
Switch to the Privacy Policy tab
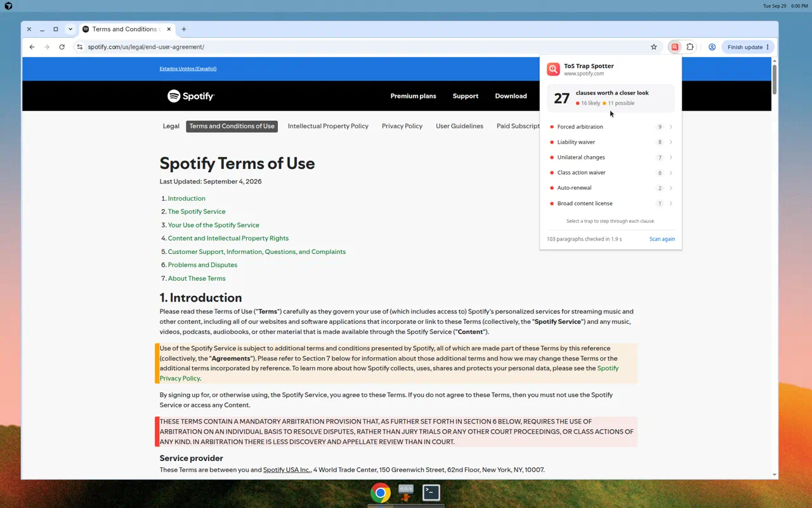click(402, 126)
